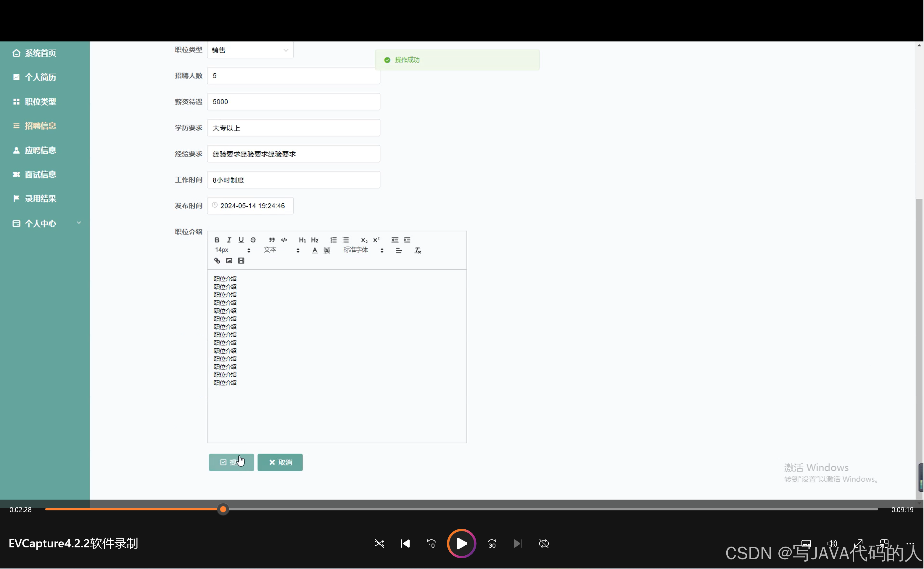The width and height of the screenshot is (924, 569).
Task: Toggle underline formatting in the editor
Action: (241, 240)
